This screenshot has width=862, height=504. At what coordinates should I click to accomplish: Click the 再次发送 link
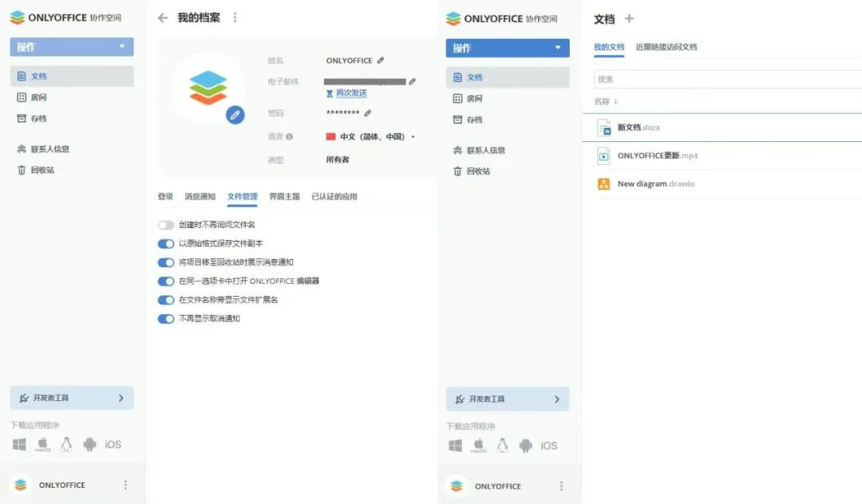(351, 93)
